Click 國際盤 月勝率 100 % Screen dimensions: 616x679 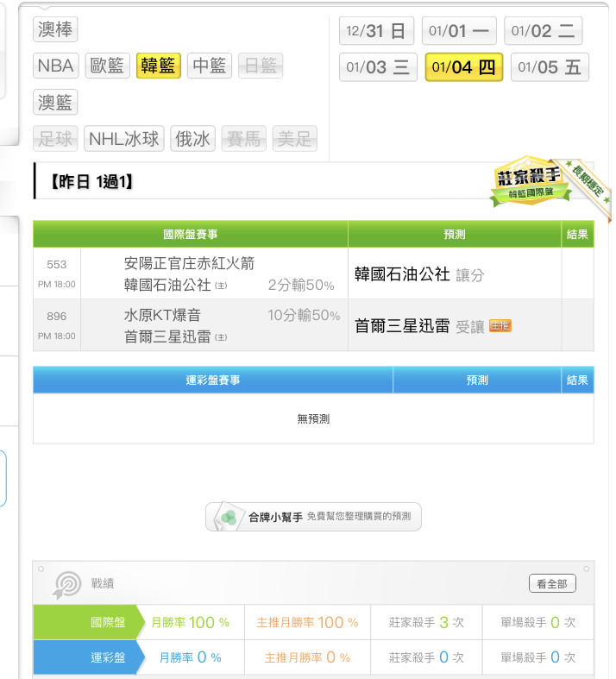[x=191, y=622]
